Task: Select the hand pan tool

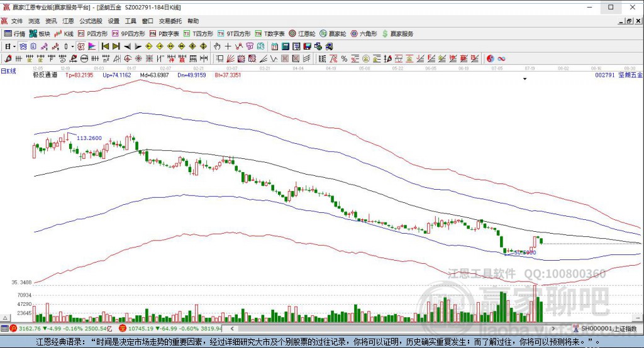Action: [217, 46]
